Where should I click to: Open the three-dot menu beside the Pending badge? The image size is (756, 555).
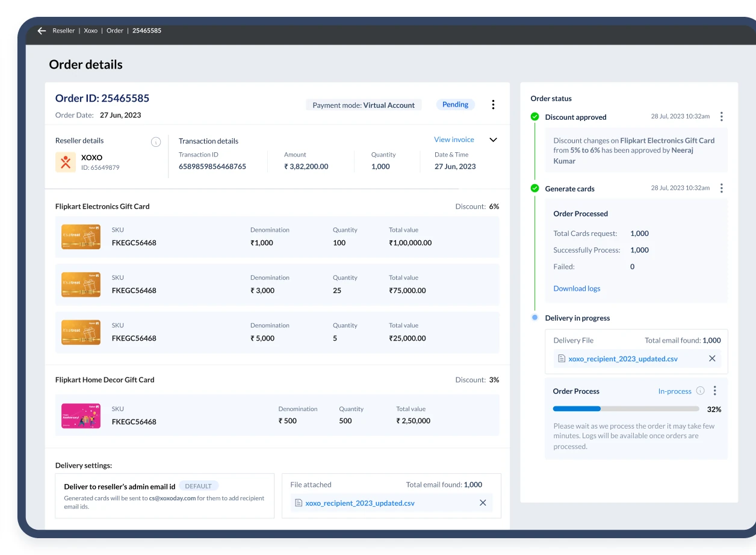(493, 105)
